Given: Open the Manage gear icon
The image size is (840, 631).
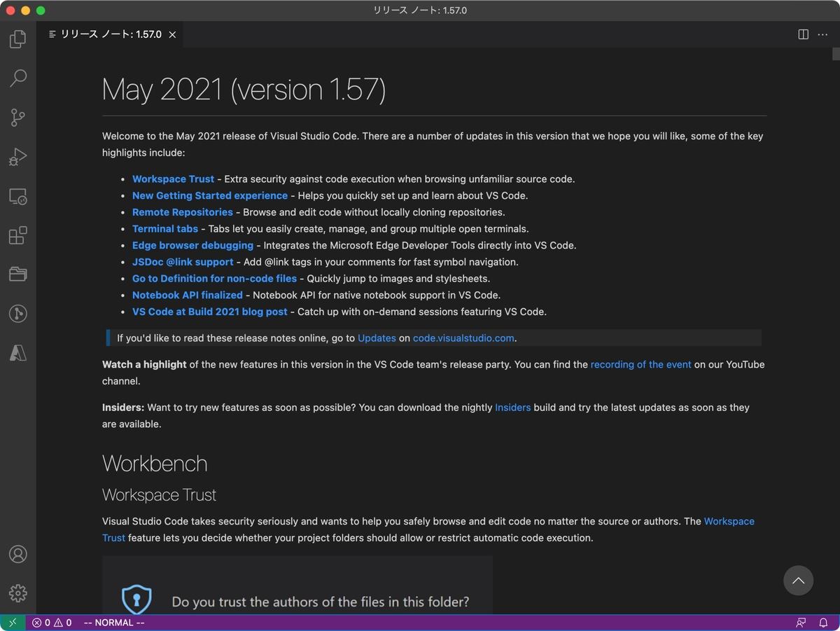Looking at the screenshot, I should point(18,593).
